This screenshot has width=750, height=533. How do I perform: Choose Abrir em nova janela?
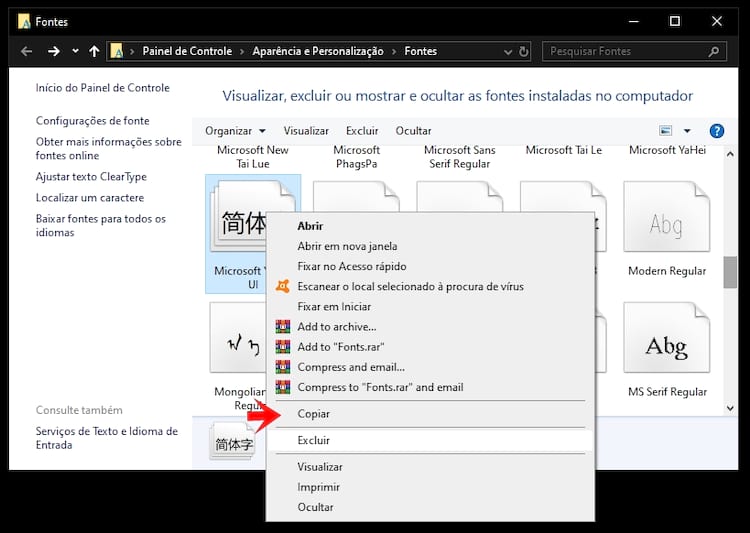[x=430, y=246]
